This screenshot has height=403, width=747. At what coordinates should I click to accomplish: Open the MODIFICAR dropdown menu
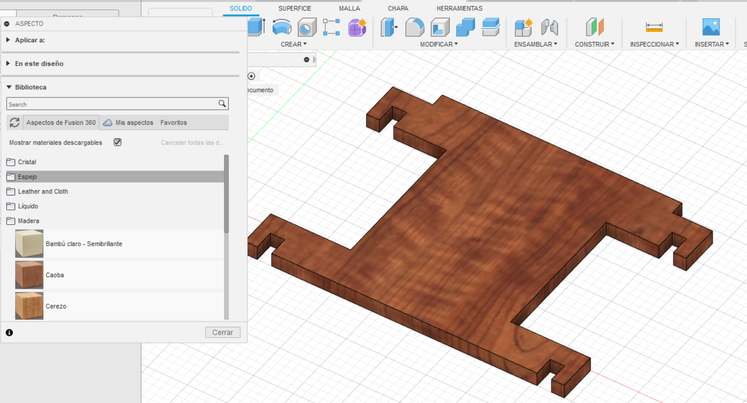click(438, 44)
